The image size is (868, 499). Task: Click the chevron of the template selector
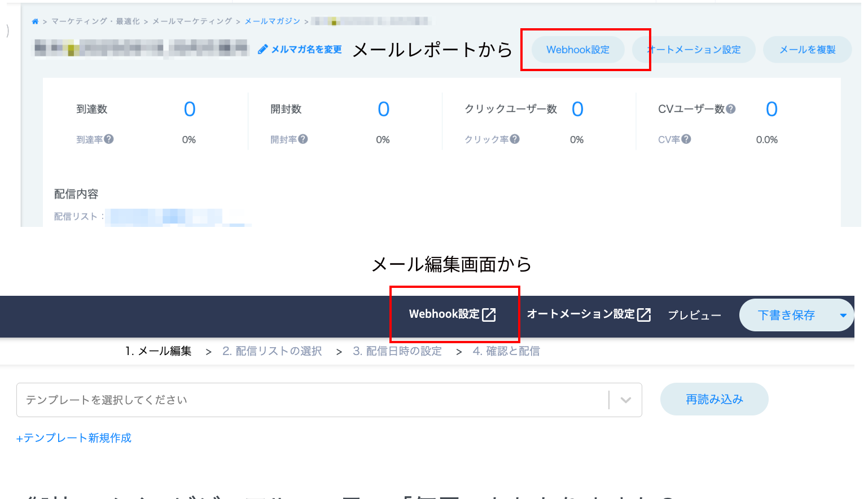tap(625, 400)
